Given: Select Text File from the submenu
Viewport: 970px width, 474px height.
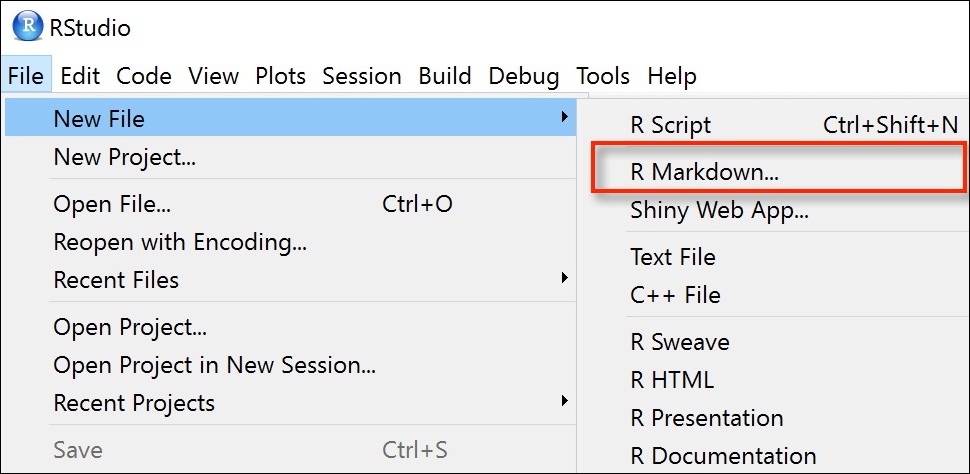Looking at the screenshot, I should [x=675, y=257].
